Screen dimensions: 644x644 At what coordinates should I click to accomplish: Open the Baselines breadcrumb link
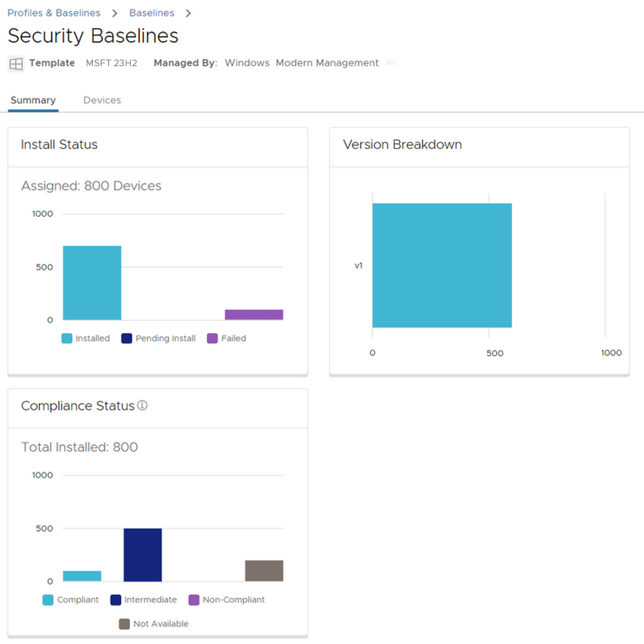[151, 12]
